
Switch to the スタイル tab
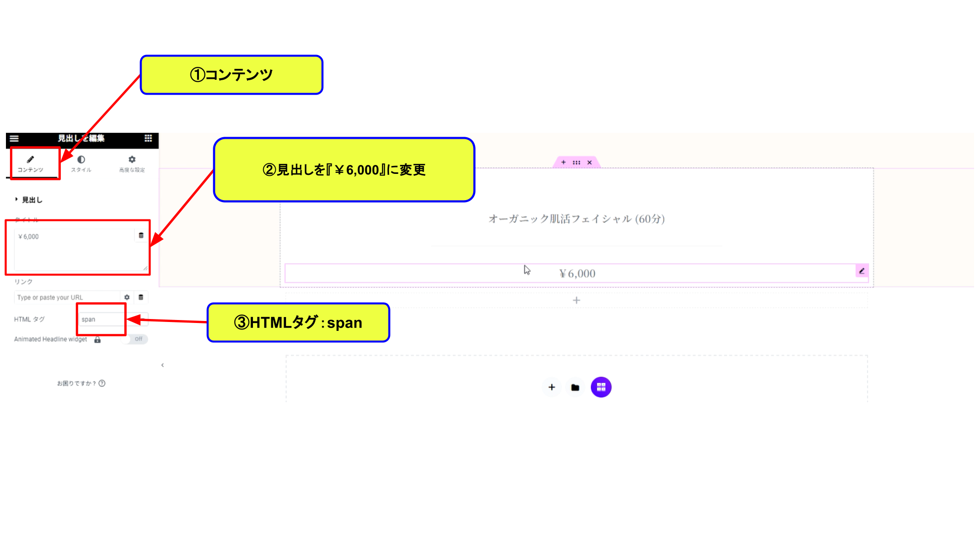tap(81, 164)
